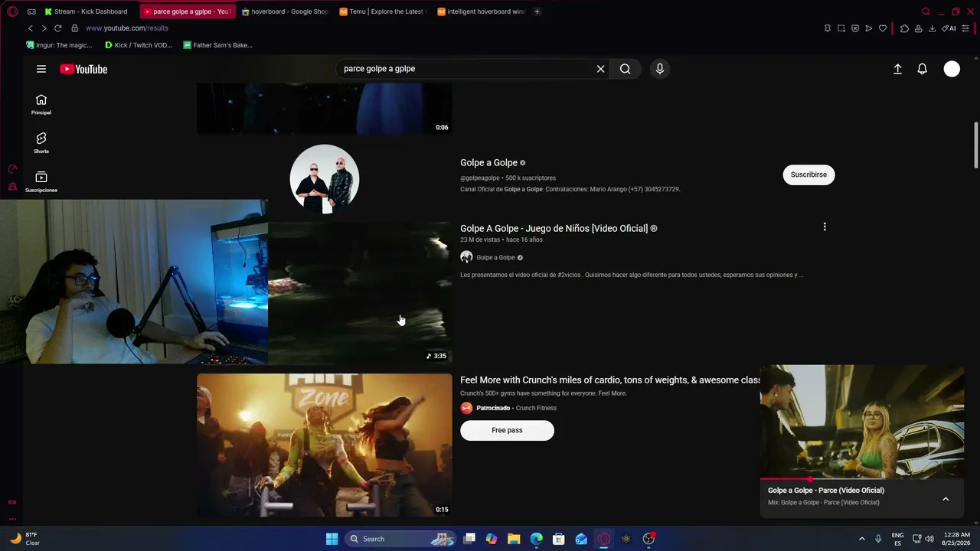Open a new browser tab

[537, 11]
